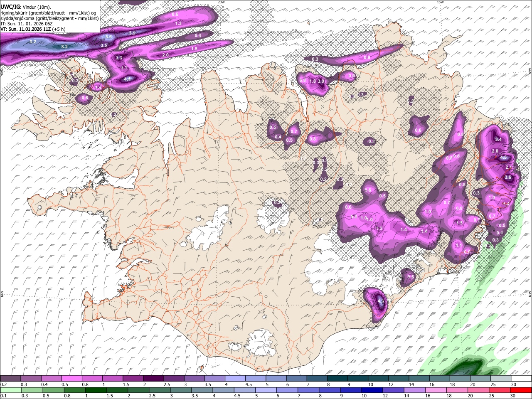Pick the darkest green swatch between 1 and 1.5, lower row
The width and height of the screenshot is (532, 399).
pos(96,390)
